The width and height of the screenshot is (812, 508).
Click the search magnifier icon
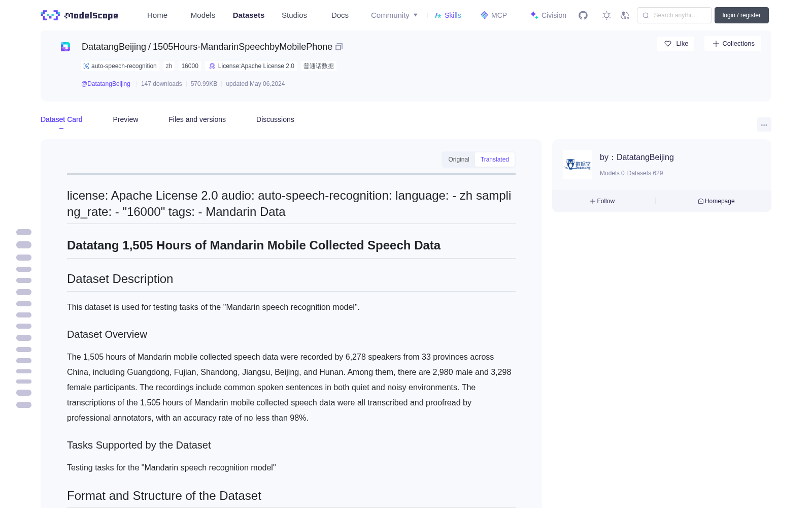click(646, 15)
